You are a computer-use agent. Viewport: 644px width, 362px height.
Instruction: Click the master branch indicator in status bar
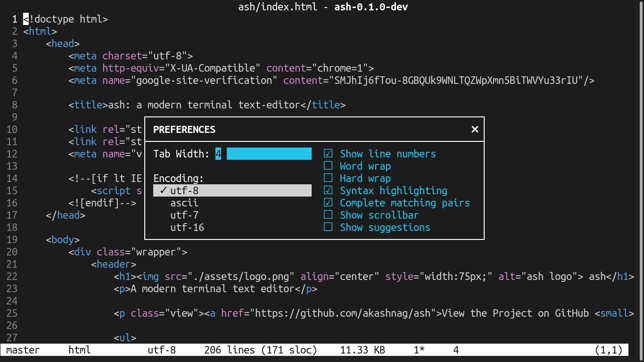(23, 350)
